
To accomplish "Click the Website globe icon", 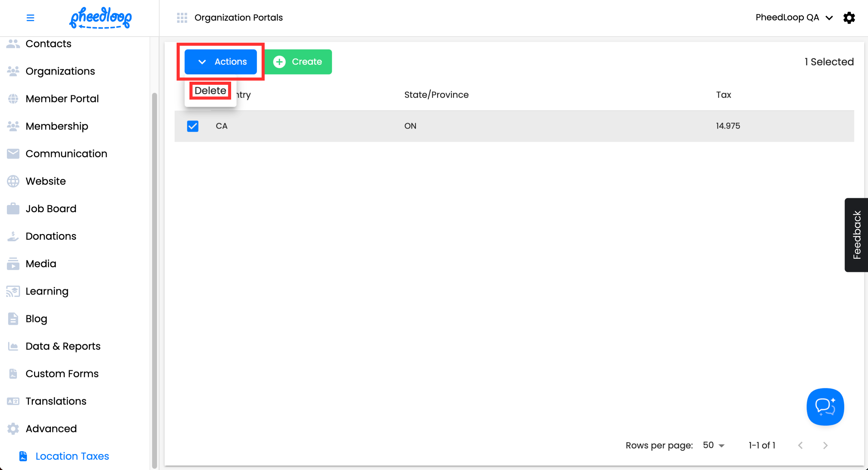I will (13, 181).
